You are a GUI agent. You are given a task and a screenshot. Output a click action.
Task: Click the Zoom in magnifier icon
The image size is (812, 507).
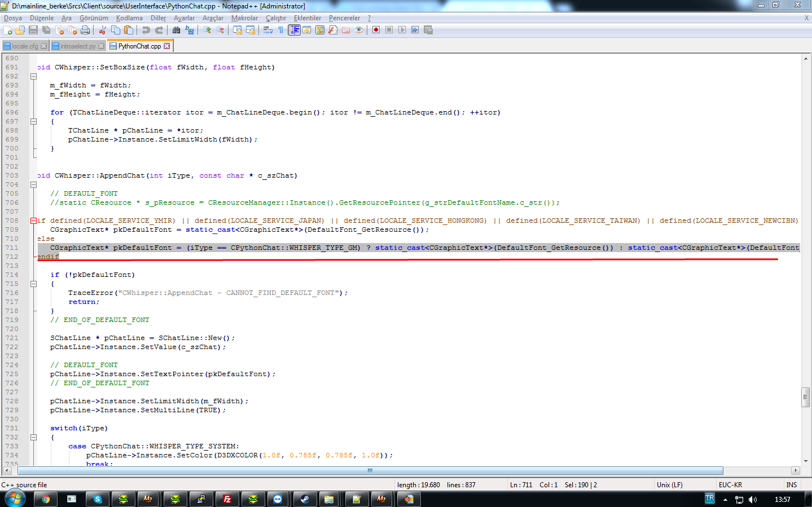coord(207,30)
